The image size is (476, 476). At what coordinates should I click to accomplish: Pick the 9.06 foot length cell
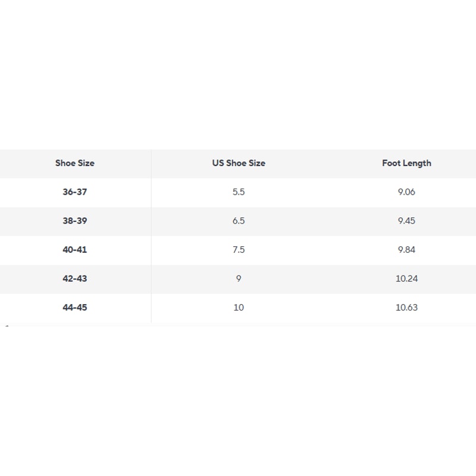tap(406, 192)
